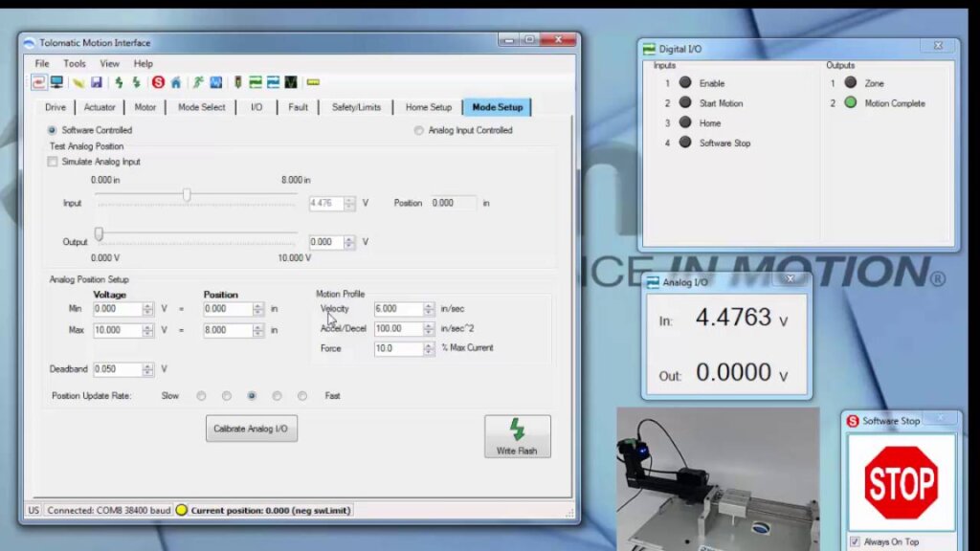This screenshot has height=551, width=980.
Task: Enable the Simulate Analog Input checkbox
Action: 53,162
